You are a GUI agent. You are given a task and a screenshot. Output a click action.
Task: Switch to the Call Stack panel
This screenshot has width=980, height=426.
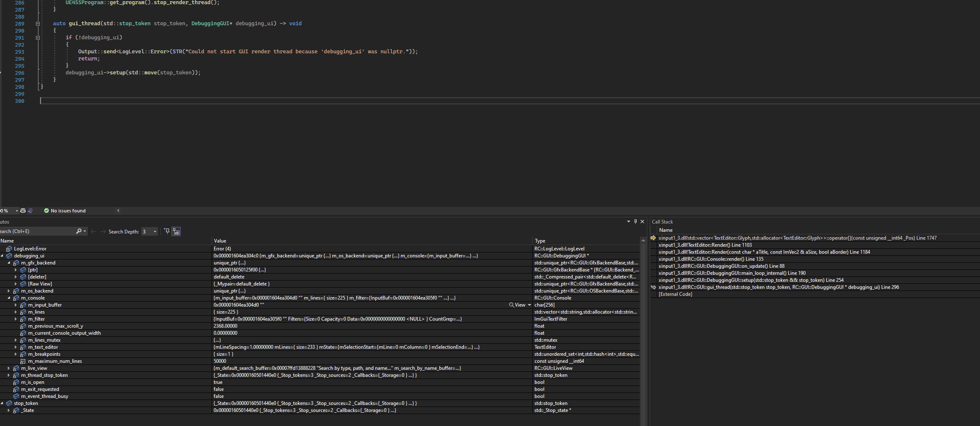coord(663,221)
